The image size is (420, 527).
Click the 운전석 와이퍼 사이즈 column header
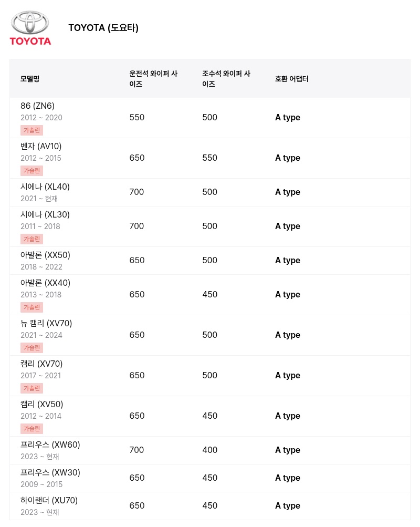tap(153, 79)
